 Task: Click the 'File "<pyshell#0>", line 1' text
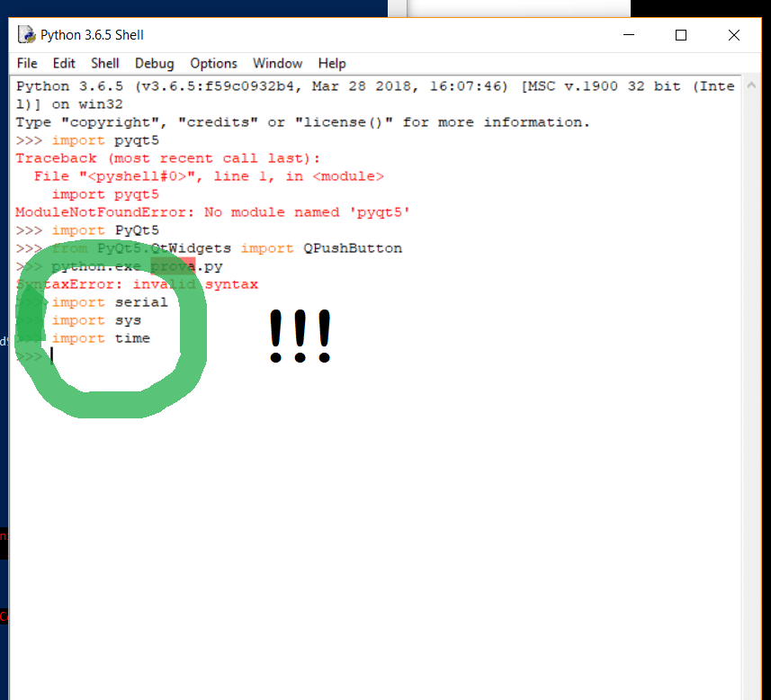[154, 176]
